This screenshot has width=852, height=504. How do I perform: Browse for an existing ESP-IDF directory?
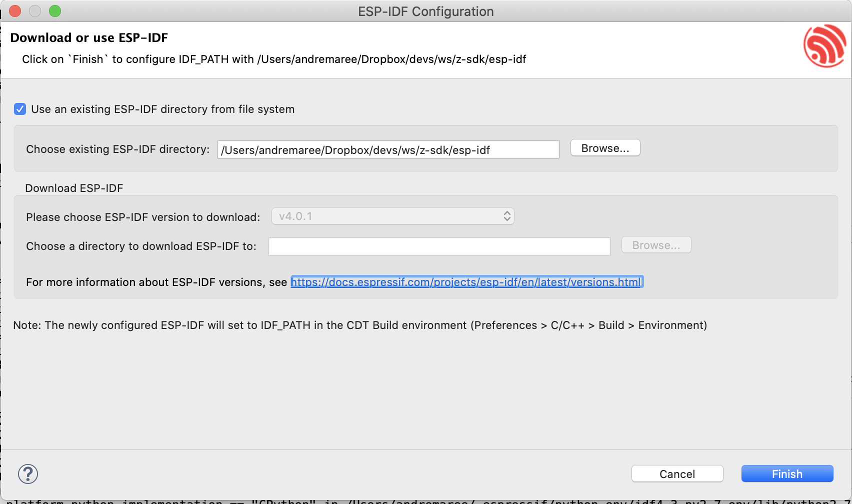[x=605, y=147]
